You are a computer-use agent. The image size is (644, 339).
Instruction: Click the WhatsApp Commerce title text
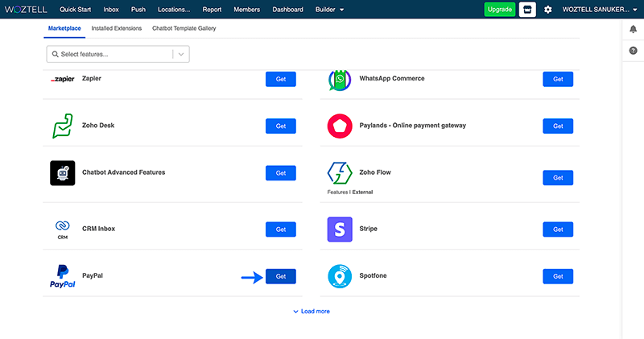392,78
